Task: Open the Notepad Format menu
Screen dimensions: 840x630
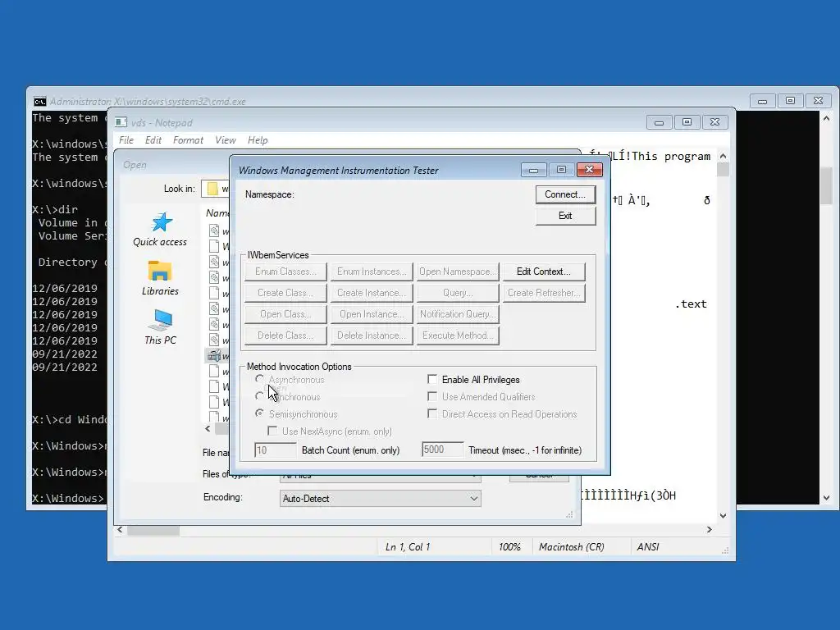Action: 188,140
